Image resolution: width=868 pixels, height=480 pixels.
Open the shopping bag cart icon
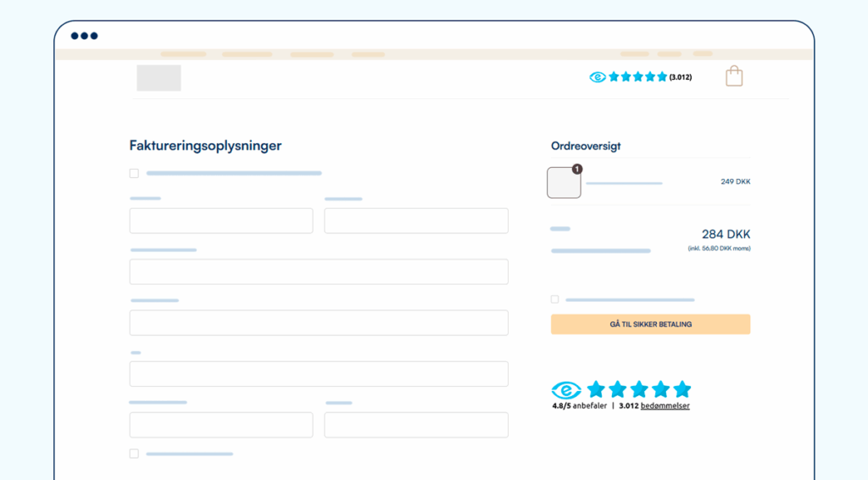734,76
